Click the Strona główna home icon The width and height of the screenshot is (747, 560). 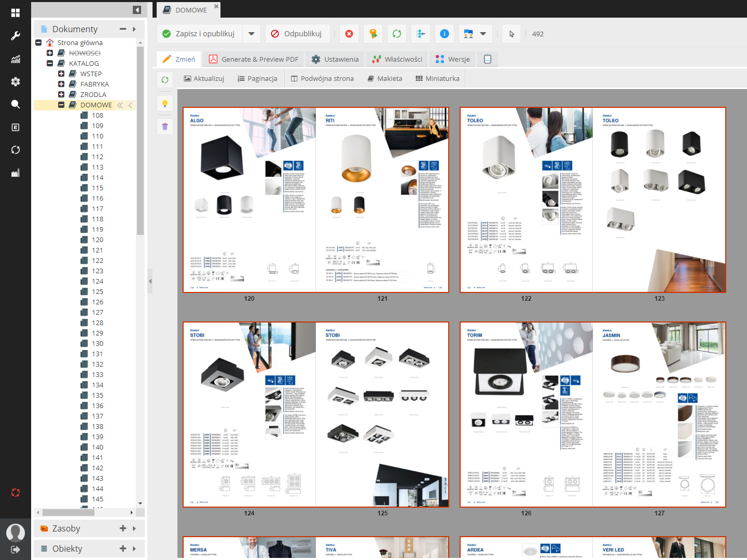50,43
